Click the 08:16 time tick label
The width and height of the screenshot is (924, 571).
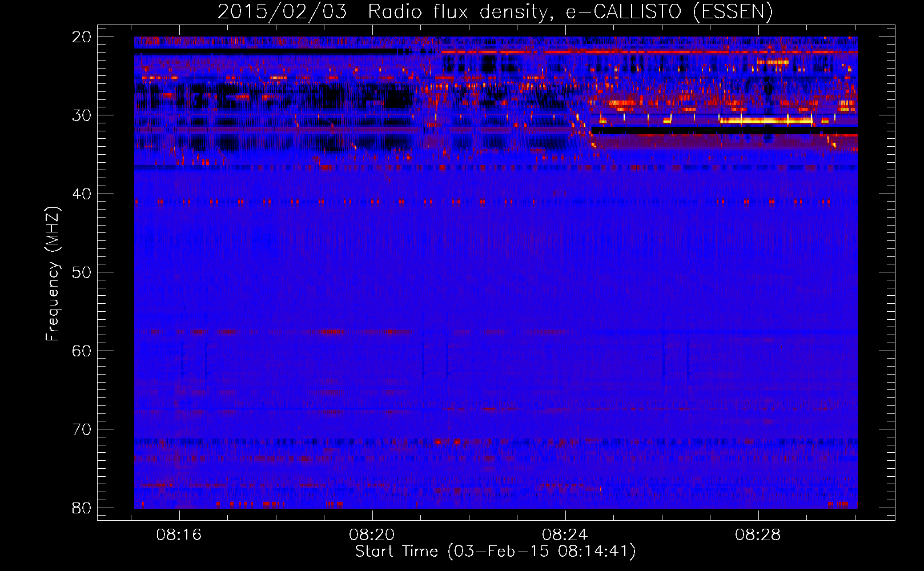179,535
